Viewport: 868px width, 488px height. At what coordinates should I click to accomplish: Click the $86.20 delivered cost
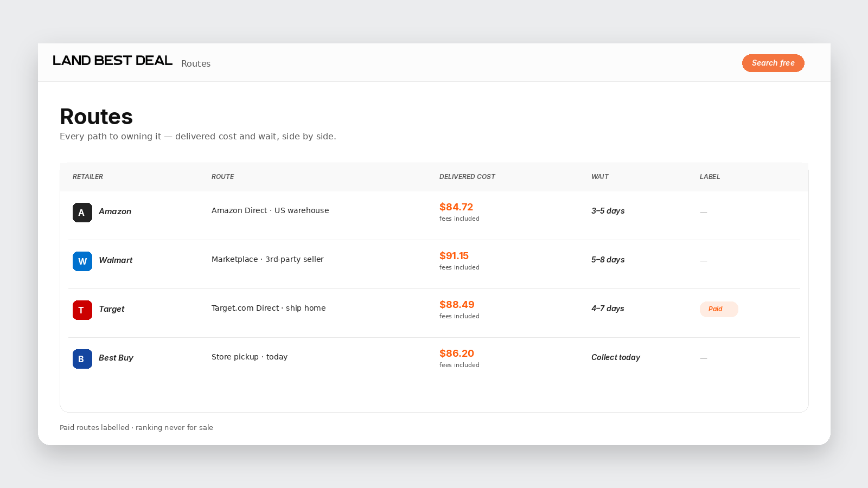click(x=457, y=354)
